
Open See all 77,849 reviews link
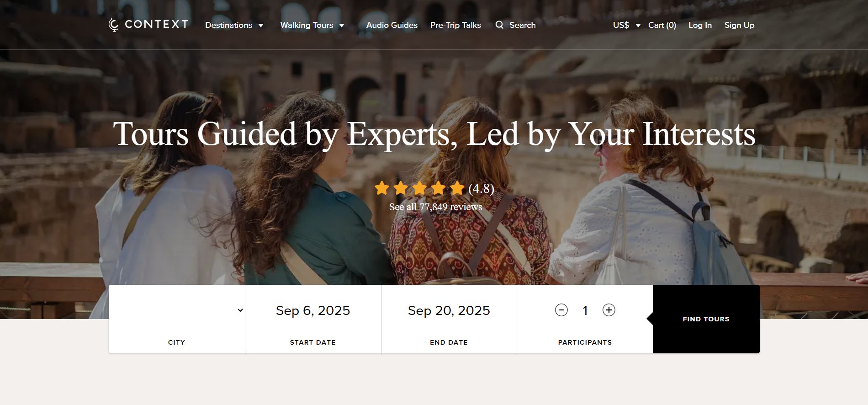[x=435, y=207]
